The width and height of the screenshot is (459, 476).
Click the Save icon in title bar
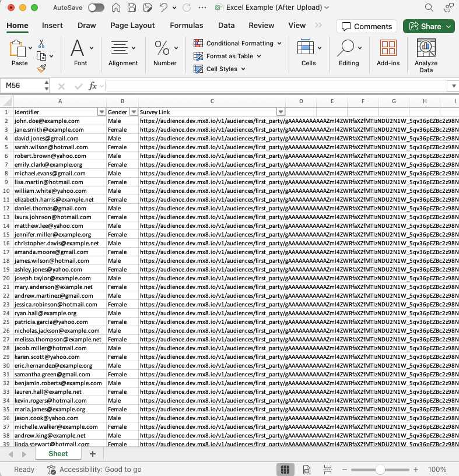(x=132, y=8)
